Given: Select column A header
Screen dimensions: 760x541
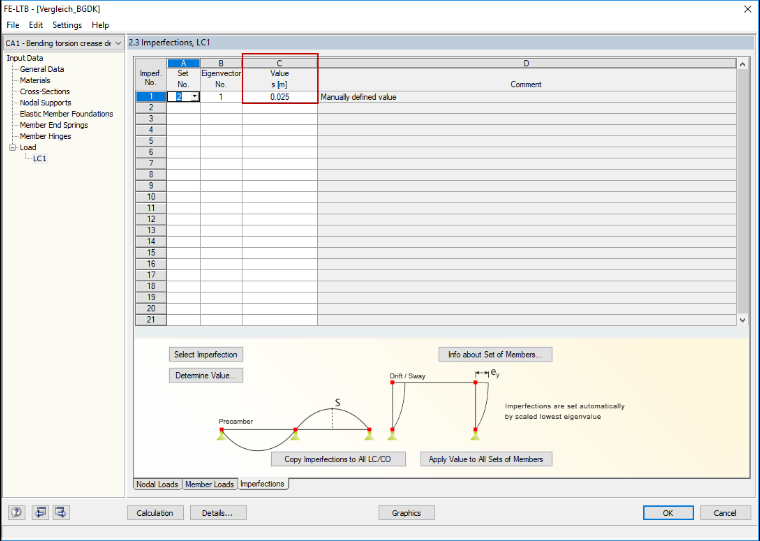Looking at the screenshot, I should click(183, 63).
